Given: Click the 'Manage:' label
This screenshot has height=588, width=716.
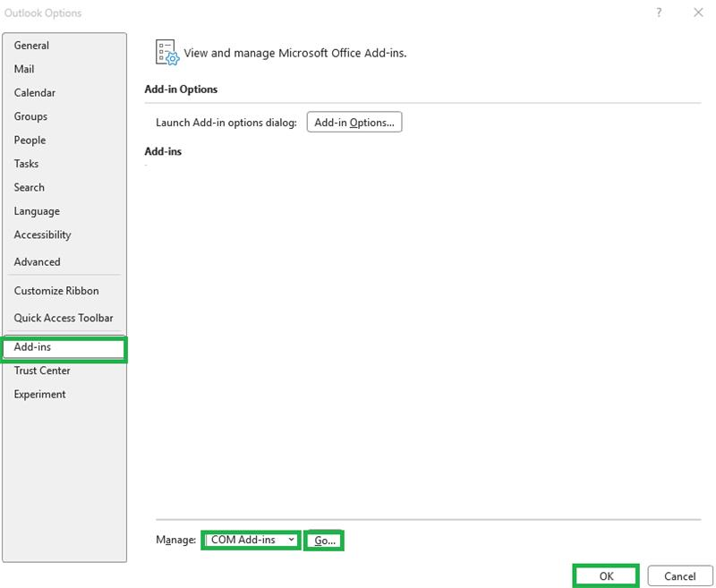Looking at the screenshot, I should pos(175,540).
